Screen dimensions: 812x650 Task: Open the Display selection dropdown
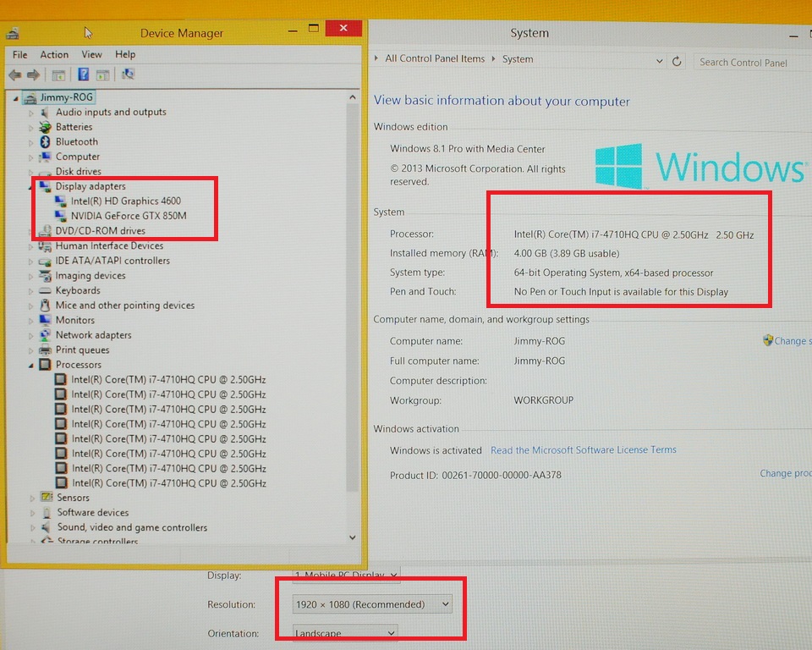point(347,575)
